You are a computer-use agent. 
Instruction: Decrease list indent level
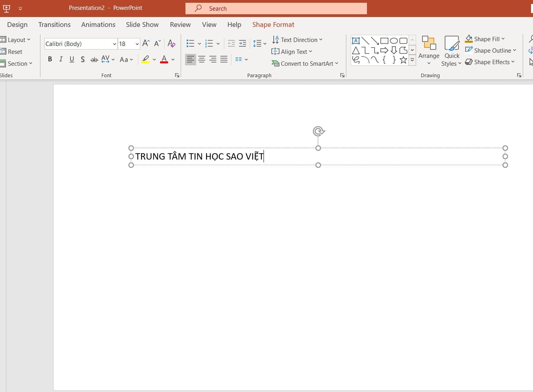pyautogui.click(x=231, y=44)
